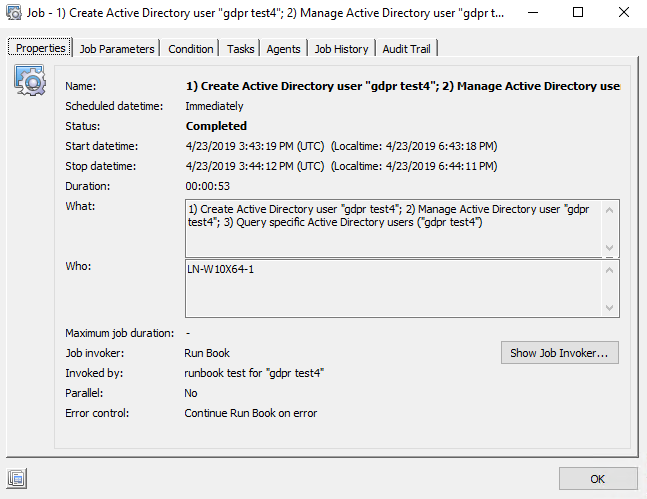Click OK to close the dialog
The width and height of the screenshot is (647, 499).
pos(597,479)
